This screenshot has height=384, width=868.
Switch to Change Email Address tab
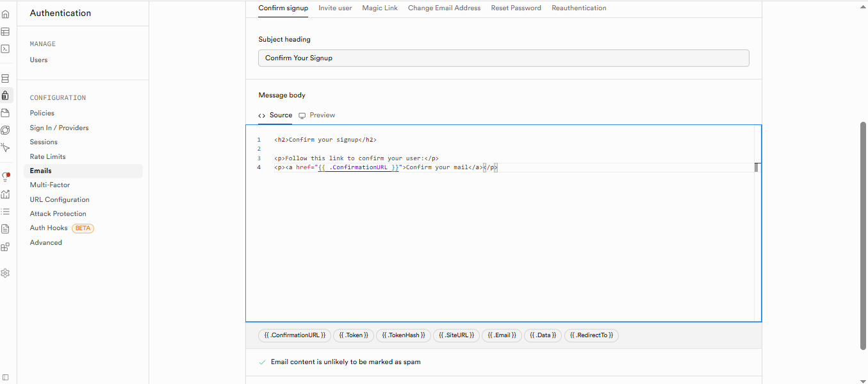click(x=444, y=8)
